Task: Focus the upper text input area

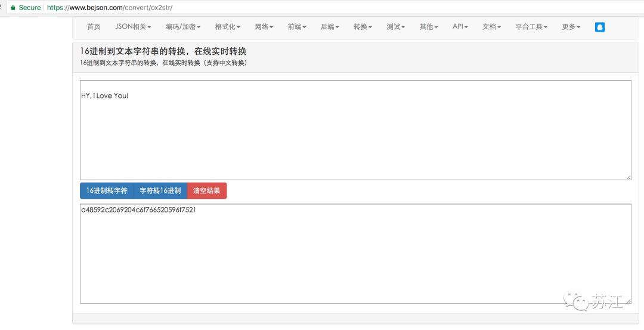Action: point(355,130)
